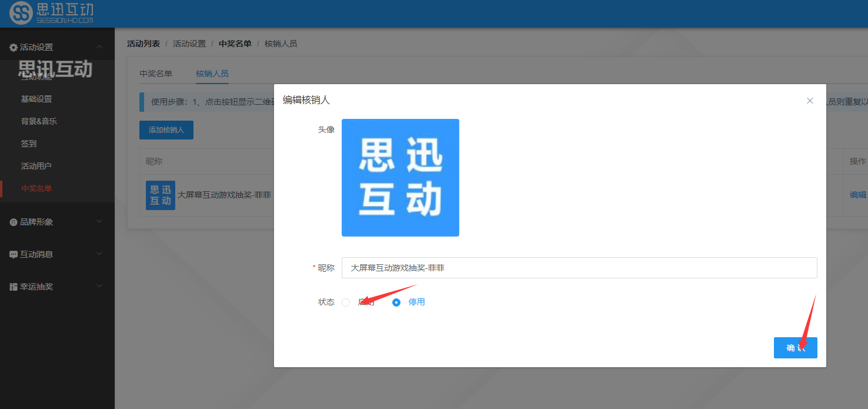Screen dimensions: 868x409
Task: Select the 启用 radio button
Action: [x=346, y=302]
